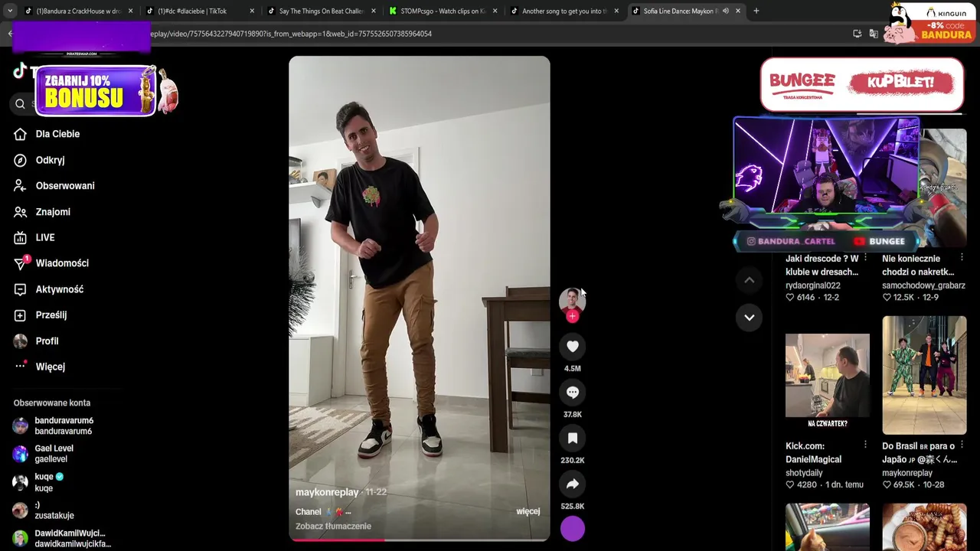Open options for Nie koniecznie chodzi video card
Image resolution: width=980 pixels, height=551 pixels.
click(x=962, y=258)
